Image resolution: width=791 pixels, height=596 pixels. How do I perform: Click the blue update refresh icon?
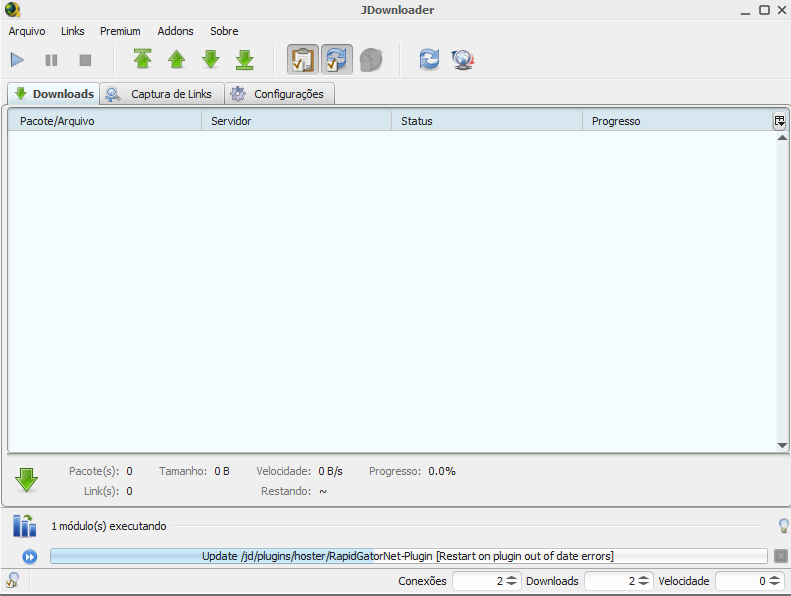[429, 60]
